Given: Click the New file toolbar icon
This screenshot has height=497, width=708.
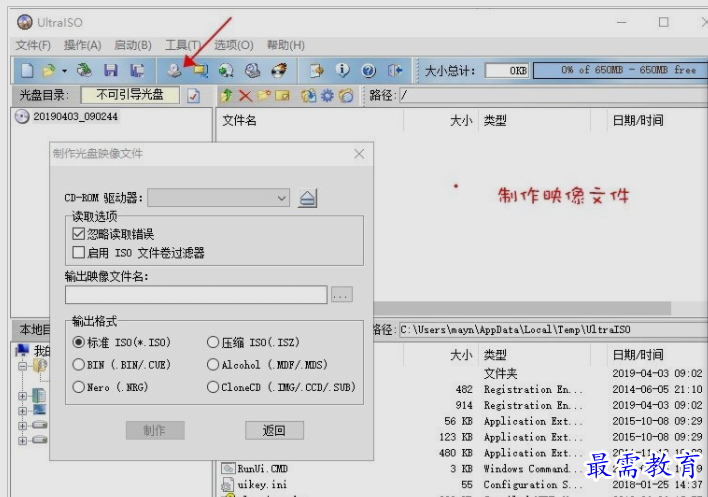Looking at the screenshot, I should [x=27, y=70].
